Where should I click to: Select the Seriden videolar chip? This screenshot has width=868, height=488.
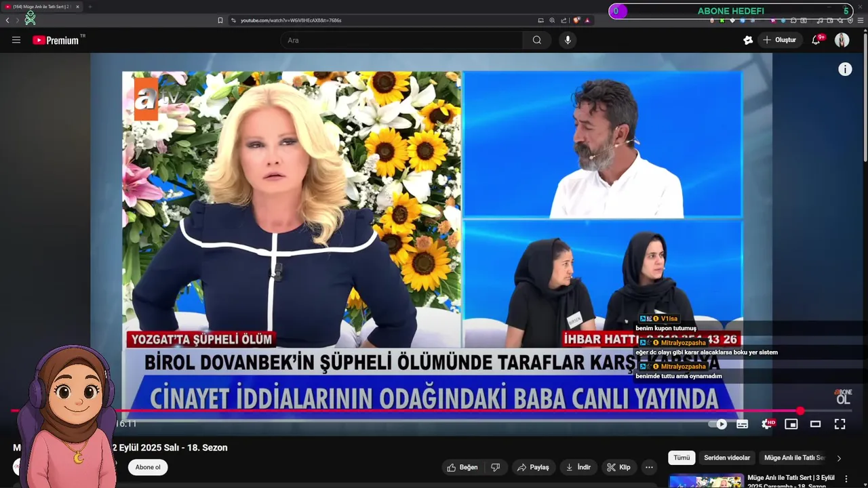tap(727, 457)
